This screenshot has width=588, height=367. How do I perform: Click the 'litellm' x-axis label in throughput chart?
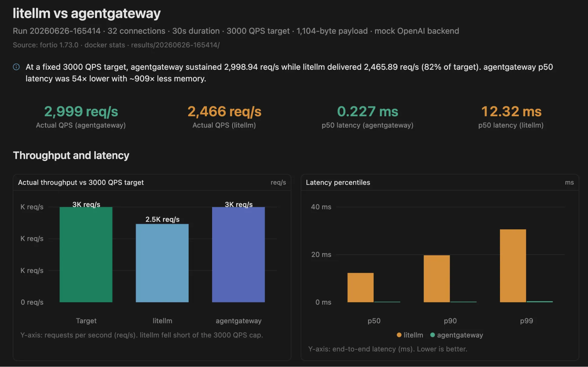point(162,321)
